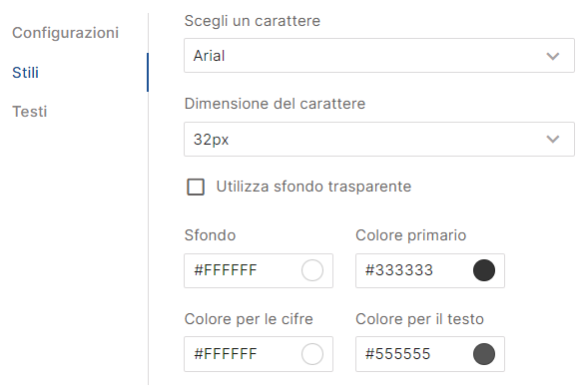
Task: Click the Utilizza sfondo trasparente label text
Action: coord(313,187)
